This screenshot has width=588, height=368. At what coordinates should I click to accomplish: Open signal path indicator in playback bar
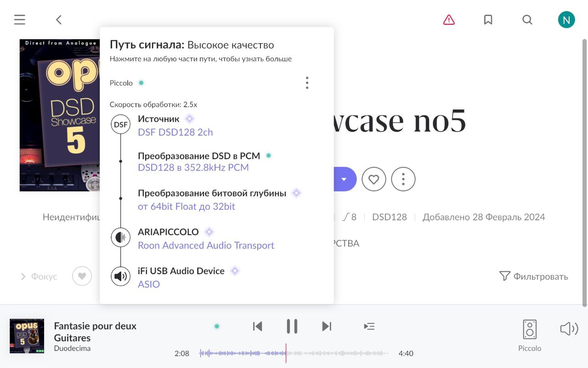pyautogui.click(x=217, y=326)
